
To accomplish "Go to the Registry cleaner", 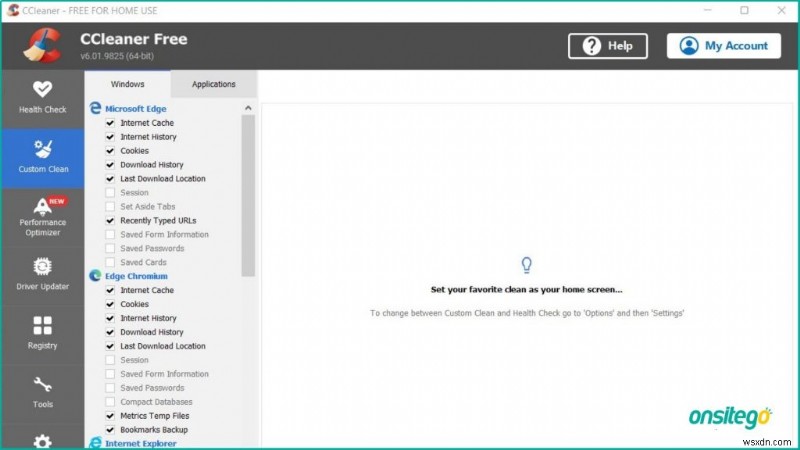I will pyautogui.click(x=42, y=333).
